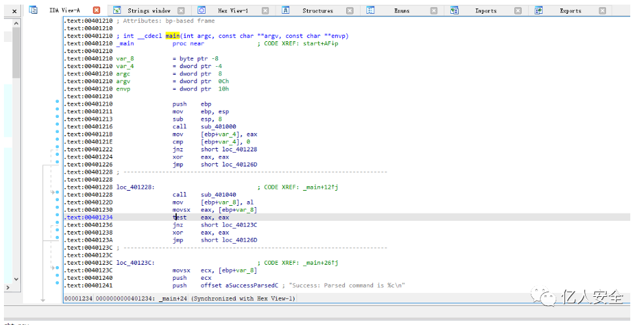
Task: Toggle breakpoint dot at call sub_401040 line
Action: (57, 192)
